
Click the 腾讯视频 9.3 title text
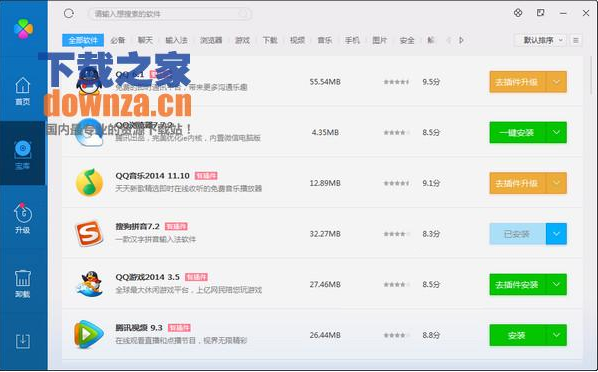(x=139, y=328)
